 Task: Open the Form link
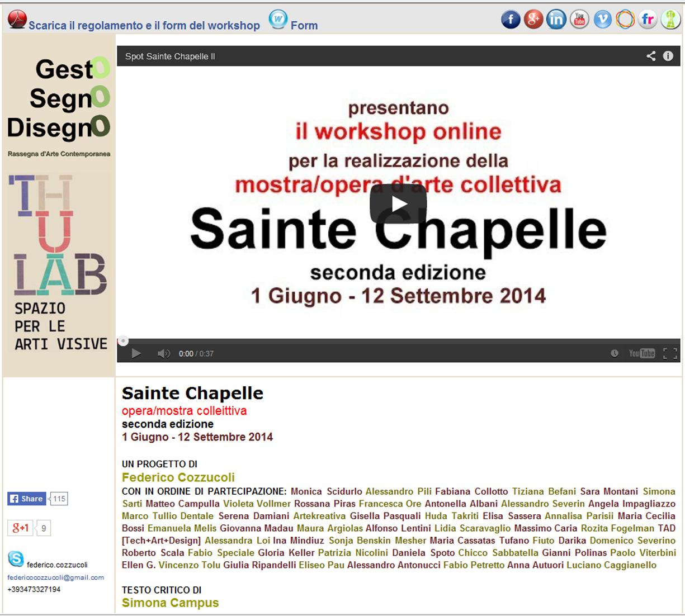click(x=304, y=25)
